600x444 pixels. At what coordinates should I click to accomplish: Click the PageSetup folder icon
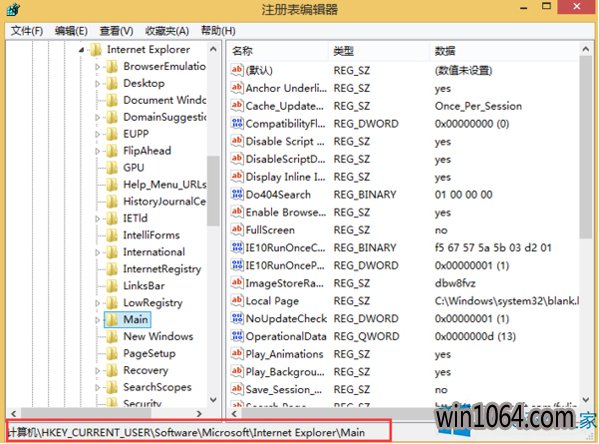[112, 353]
